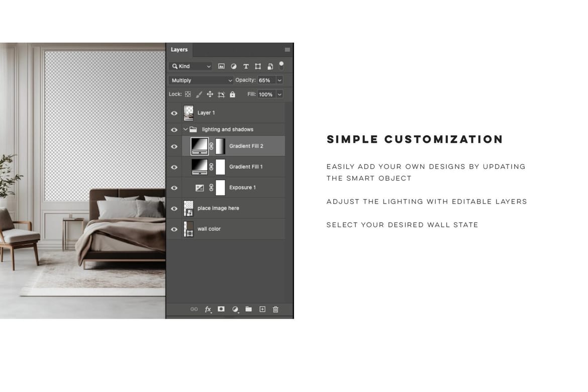Image resolution: width=588 pixels, height=392 pixels.
Task: Click the 'Opacity:' label
Action: [x=246, y=80]
